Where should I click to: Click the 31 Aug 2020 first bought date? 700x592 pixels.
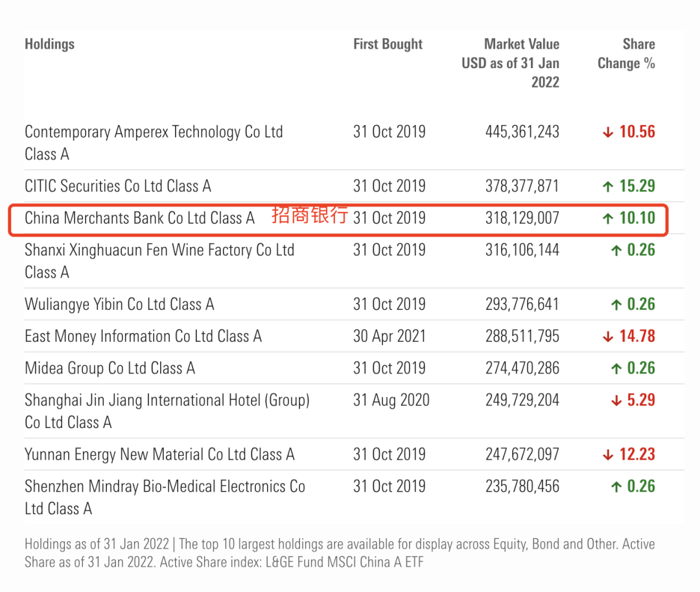pos(391,401)
